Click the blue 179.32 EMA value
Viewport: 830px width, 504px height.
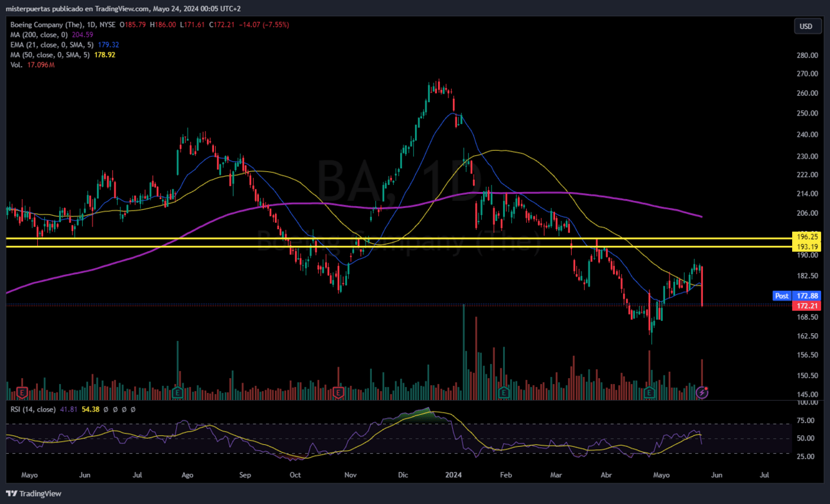pyautogui.click(x=108, y=45)
